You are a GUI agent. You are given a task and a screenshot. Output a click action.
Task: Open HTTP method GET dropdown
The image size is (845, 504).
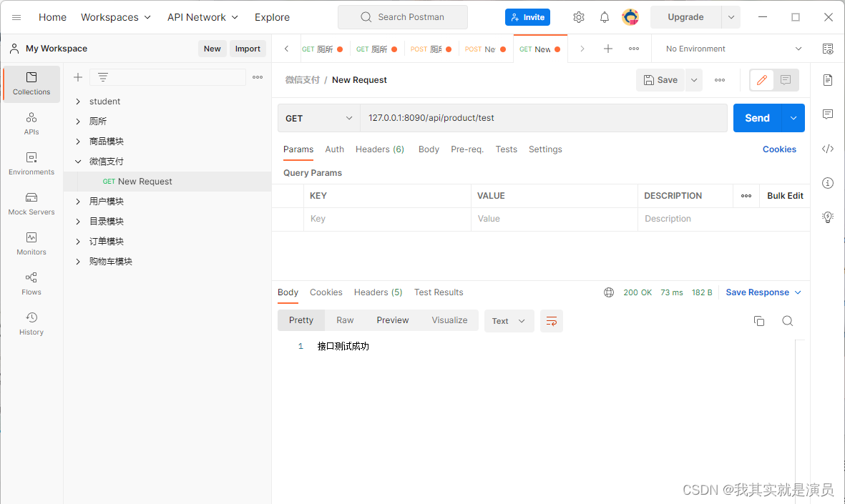(319, 118)
